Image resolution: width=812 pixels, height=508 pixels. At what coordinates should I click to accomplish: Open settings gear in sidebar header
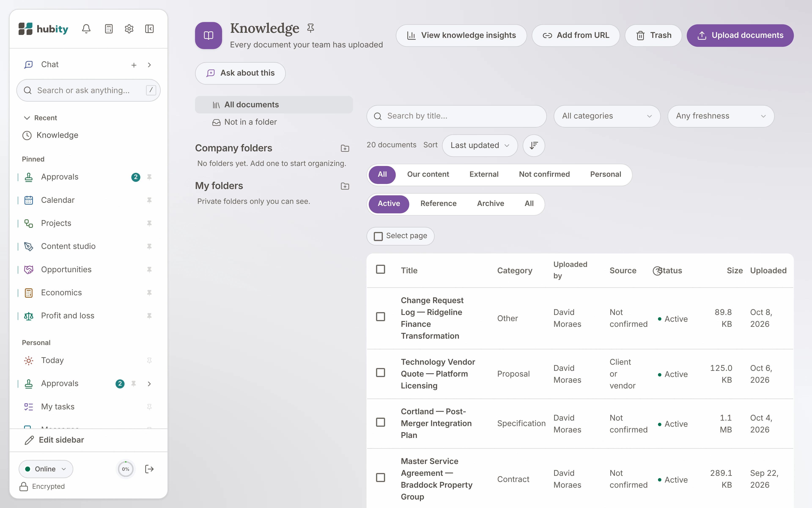[129, 29]
